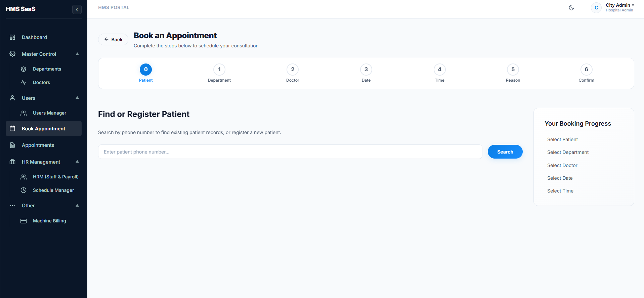Click the Master Control gear icon
644x298 pixels.
pos(12,54)
